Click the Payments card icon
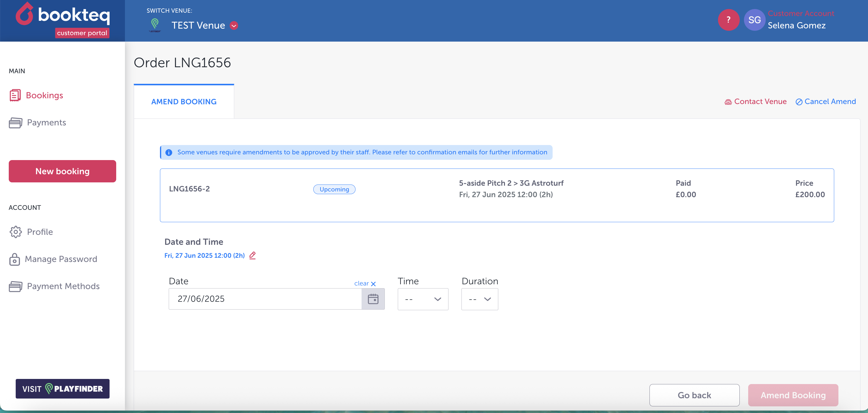This screenshot has height=413, width=868. tap(15, 123)
